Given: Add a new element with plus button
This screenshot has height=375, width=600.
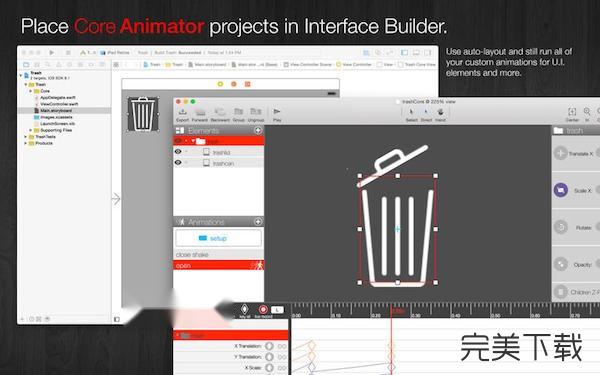Looking at the screenshot, I should [258, 130].
